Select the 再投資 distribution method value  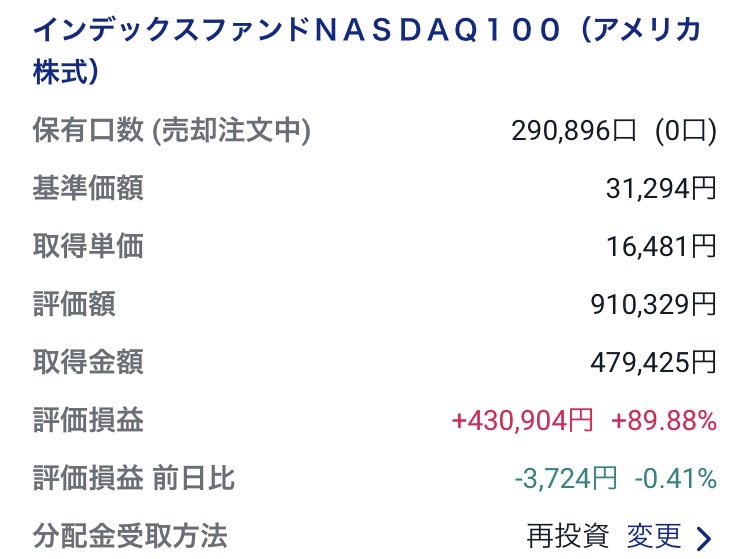pyautogui.click(x=568, y=535)
